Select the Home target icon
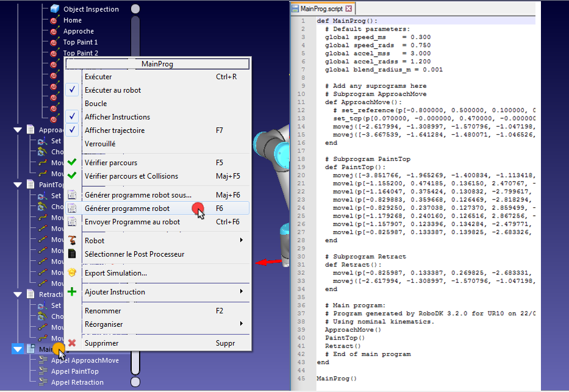Image resolution: width=569 pixels, height=392 pixels. 54,20
